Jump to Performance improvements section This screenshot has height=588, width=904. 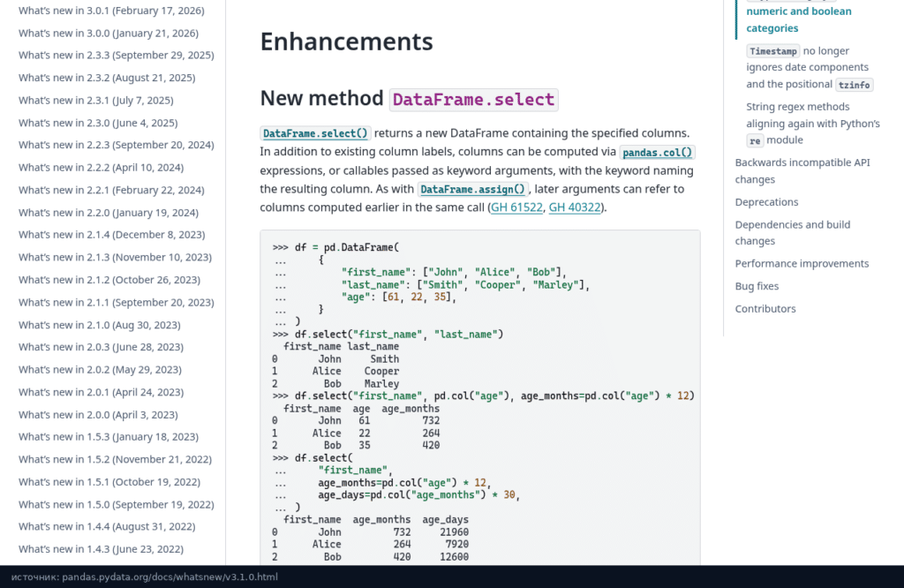pyautogui.click(x=802, y=263)
